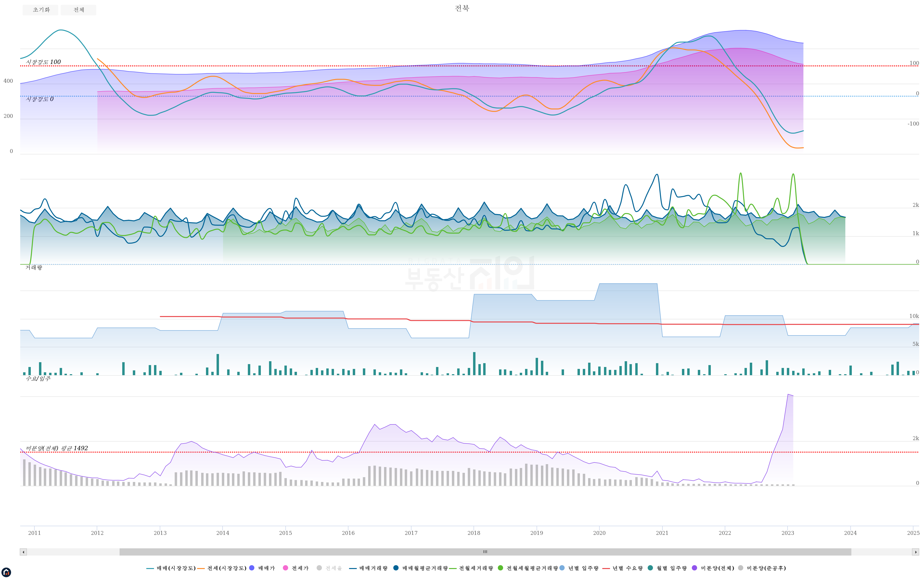Click the 초기화 reset button
Image resolution: width=924 pixels, height=582 pixels.
point(40,10)
